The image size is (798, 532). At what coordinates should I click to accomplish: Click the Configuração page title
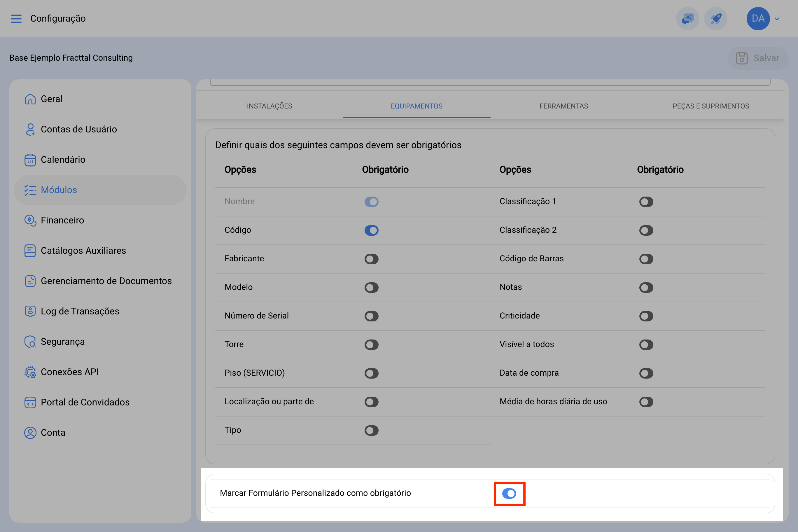tap(58, 19)
